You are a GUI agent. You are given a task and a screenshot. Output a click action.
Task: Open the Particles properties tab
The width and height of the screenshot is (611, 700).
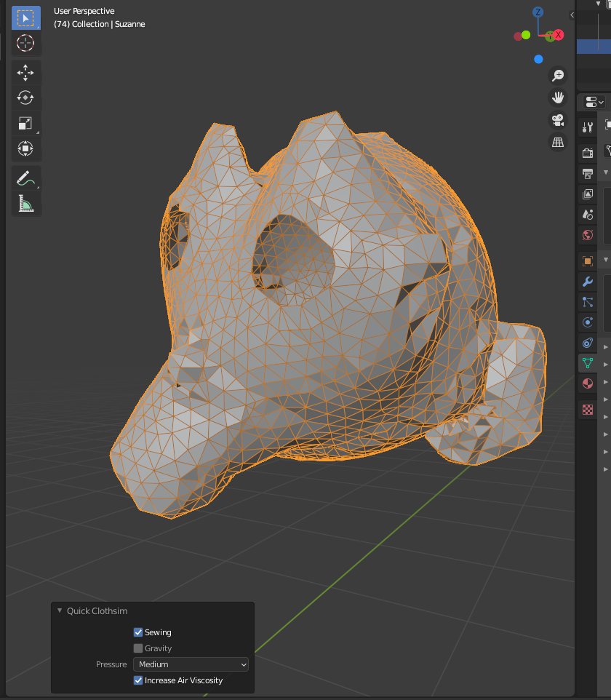[x=588, y=302]
